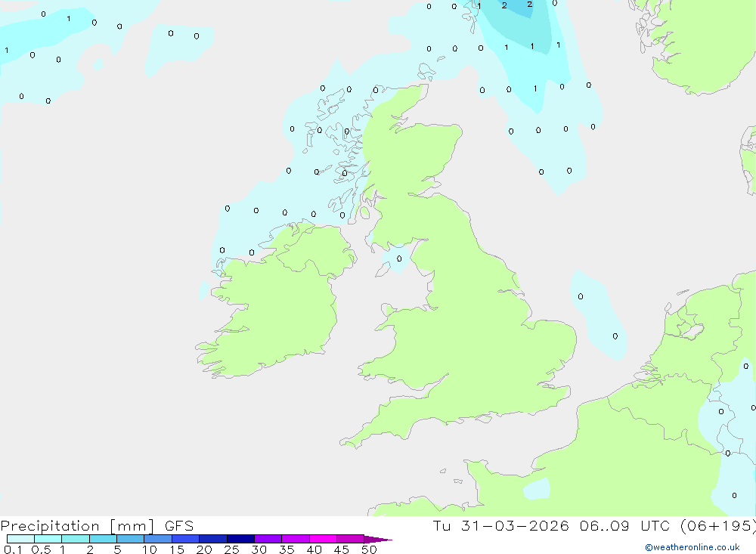The width and height of the screenshot is (756, 554).
Task: Click the 15–20 mm legend swatch
Action: (186, 539)
